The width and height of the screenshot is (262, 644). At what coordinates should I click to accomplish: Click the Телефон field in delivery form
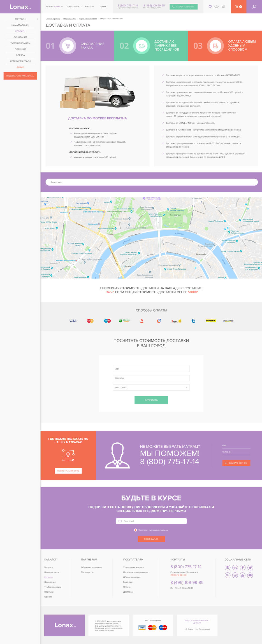click(151, 378)
